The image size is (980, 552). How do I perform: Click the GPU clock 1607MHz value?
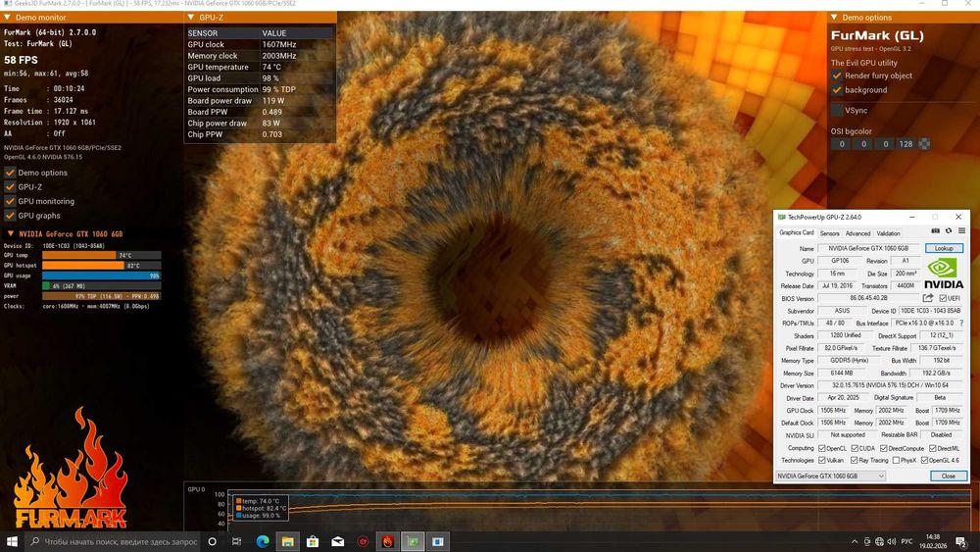coord(278,44)
